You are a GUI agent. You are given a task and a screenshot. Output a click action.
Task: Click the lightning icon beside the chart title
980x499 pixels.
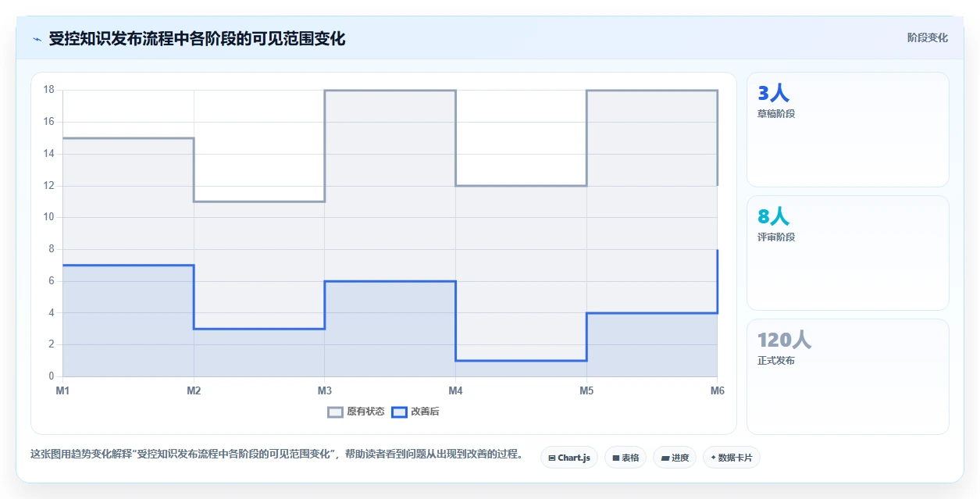click(37, 38)
